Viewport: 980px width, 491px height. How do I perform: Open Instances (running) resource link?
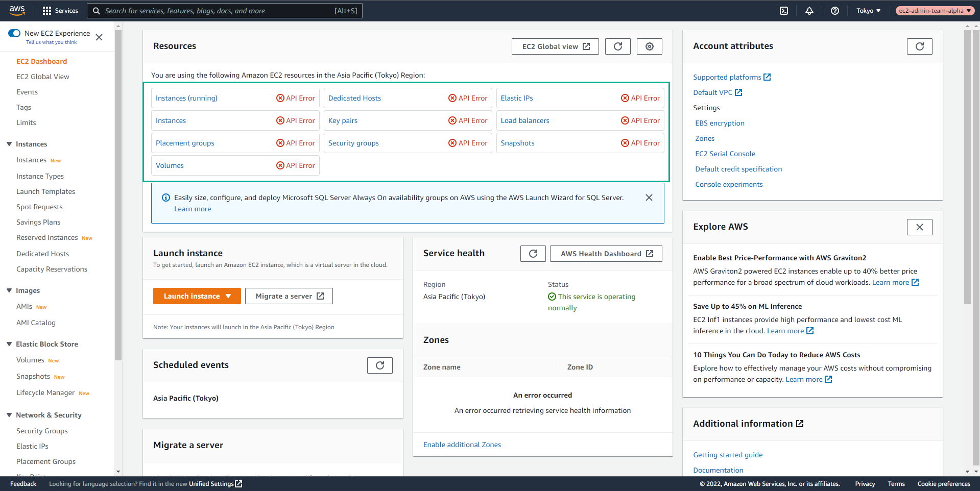pyautogui.click(x=186, y=98)
